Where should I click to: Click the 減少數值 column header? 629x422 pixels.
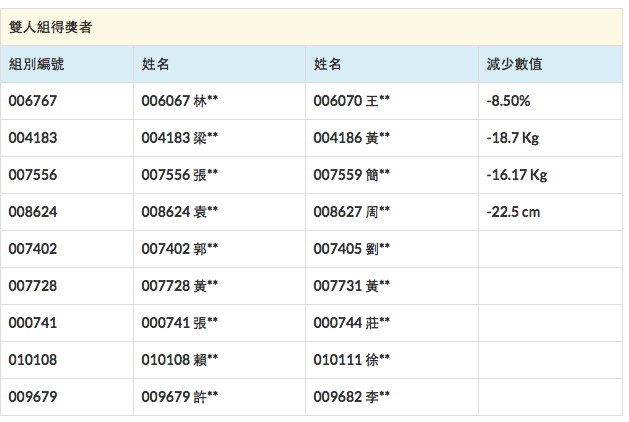pos(514,64)
